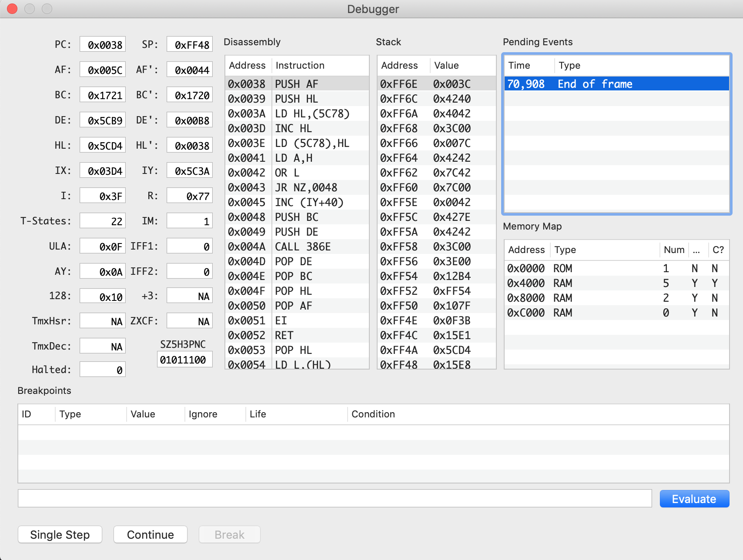Click the Single Step button
This screenshot has height=560, width=743.
point(60,534)
